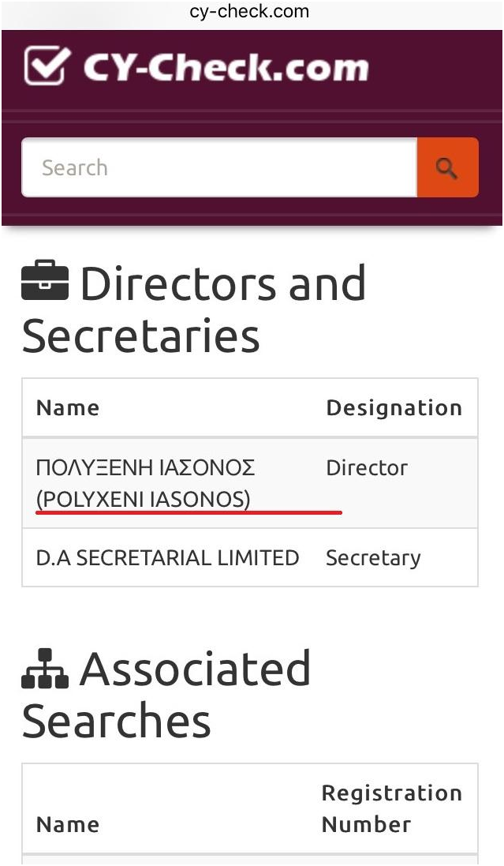Open the ΠΟΛΥΞΕΝΗ ΙΑΣΟΝΟΣ Greek name entry
The image size is (504, 866).
145,468
